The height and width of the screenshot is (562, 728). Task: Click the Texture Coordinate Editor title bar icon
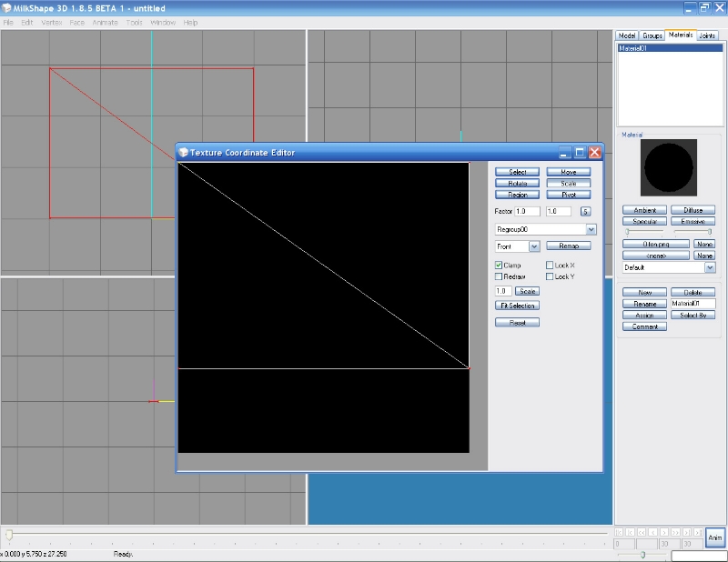tap(184, 153)
